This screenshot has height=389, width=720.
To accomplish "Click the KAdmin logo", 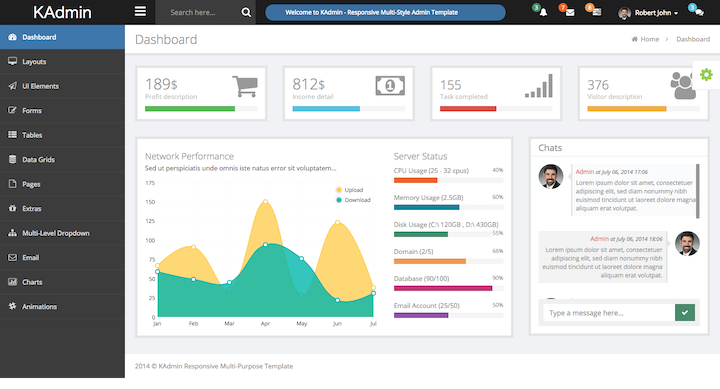I will 62,12.
